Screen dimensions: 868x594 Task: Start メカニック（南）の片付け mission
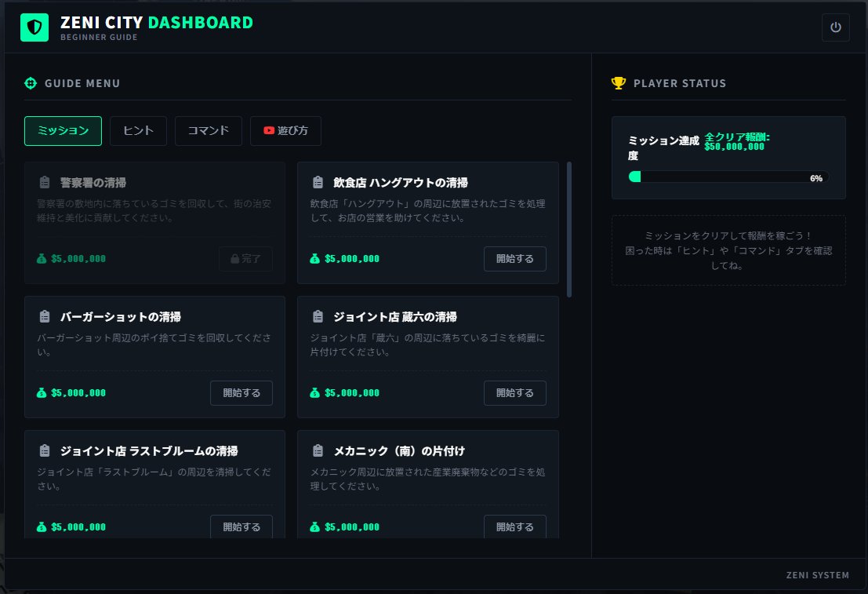coord(515,527)
